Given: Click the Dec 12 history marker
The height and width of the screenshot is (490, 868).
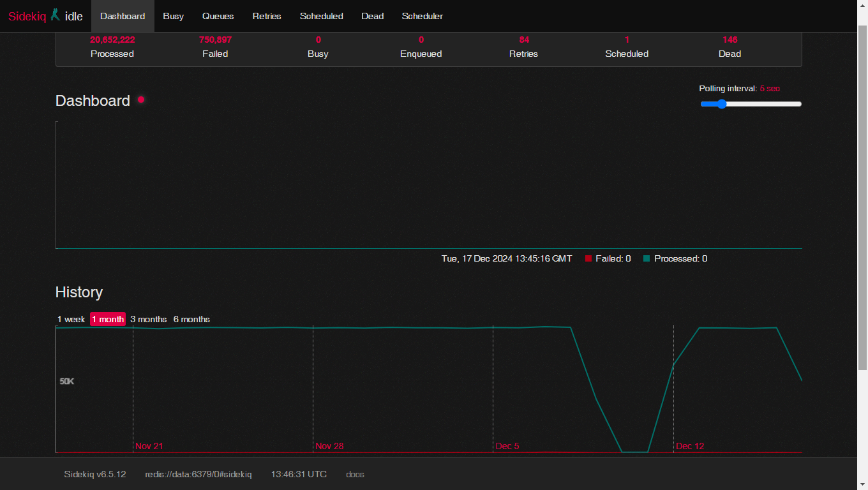Looking at the screenshot, I should point(690,446).
